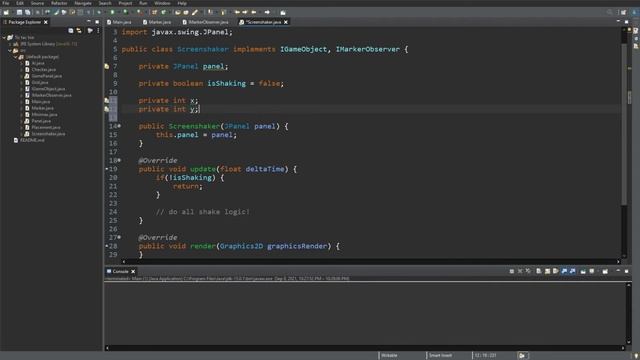
Task: Collapse the (default package) node
Action: 16,57
